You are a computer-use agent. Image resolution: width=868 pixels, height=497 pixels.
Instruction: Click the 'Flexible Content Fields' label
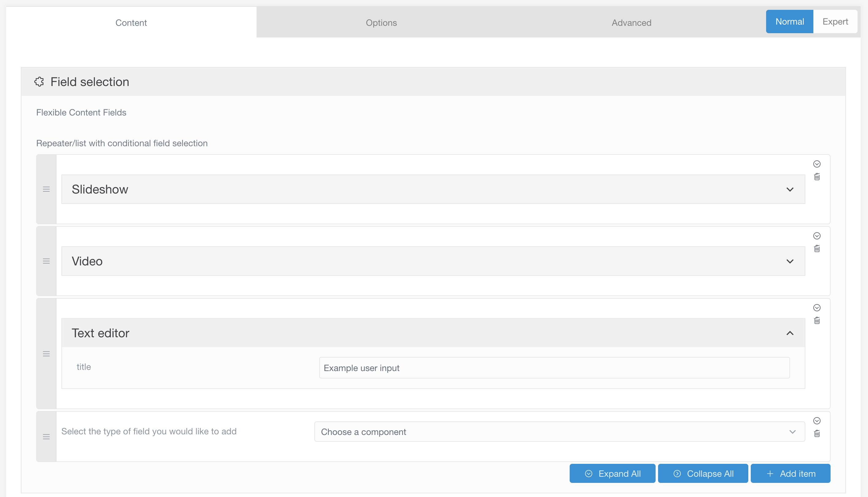click(81, 113)
